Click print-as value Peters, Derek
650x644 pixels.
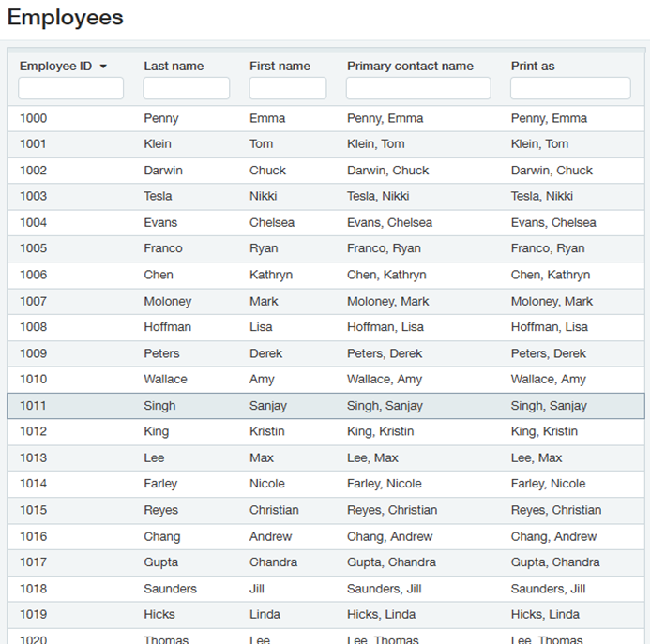(x=549, y=353)
